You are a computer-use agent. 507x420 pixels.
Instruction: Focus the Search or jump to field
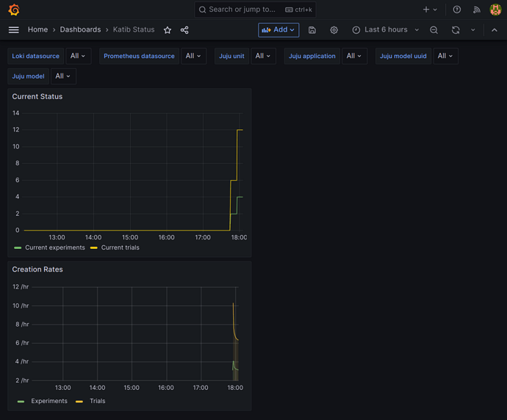[x=255, y=10]
